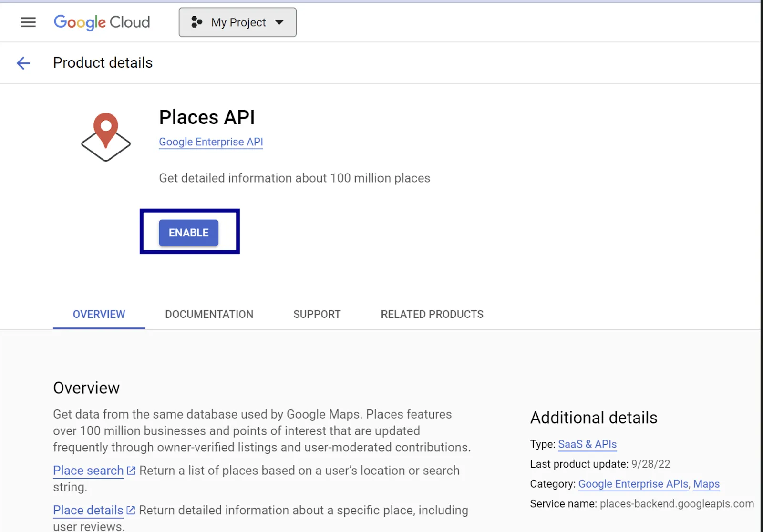
Task: Open the Documentation tab
Action: point(209,314)
